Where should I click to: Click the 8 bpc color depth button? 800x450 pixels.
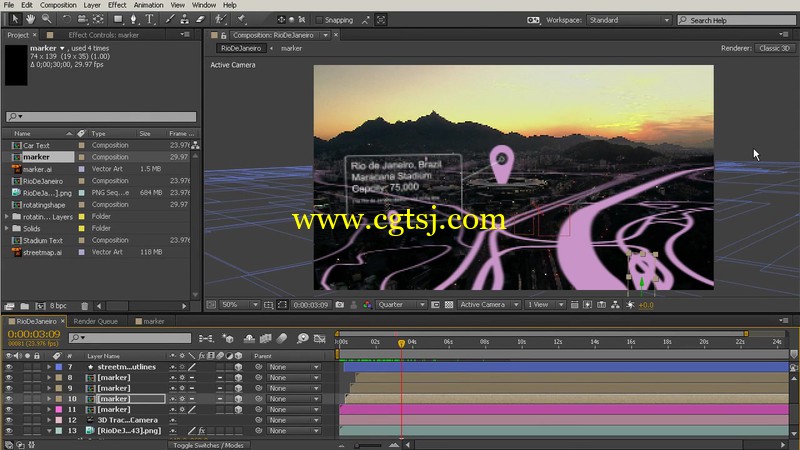58,306
